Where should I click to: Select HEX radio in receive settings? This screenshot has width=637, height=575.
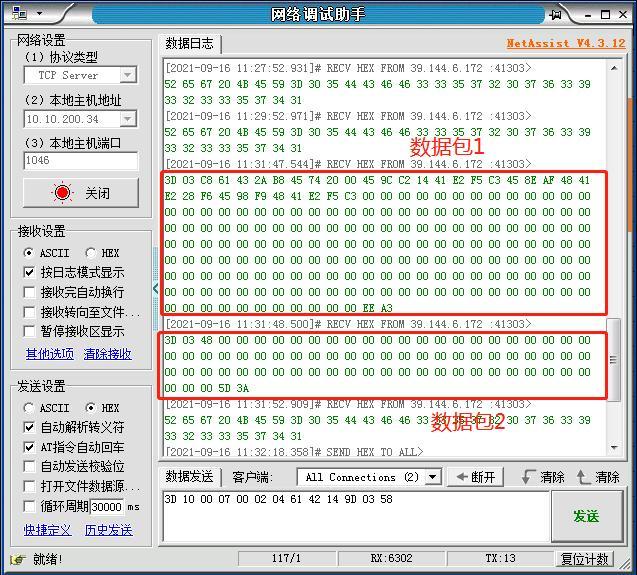(91, 253)
